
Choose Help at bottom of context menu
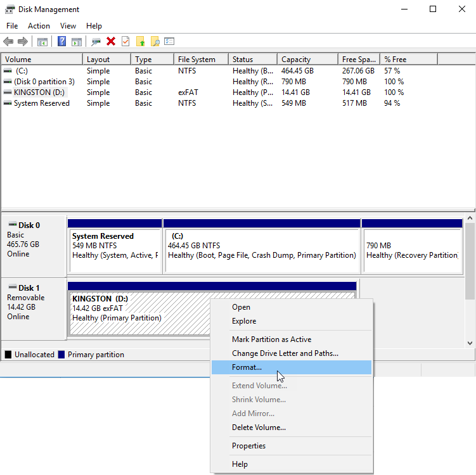(292, 464)
